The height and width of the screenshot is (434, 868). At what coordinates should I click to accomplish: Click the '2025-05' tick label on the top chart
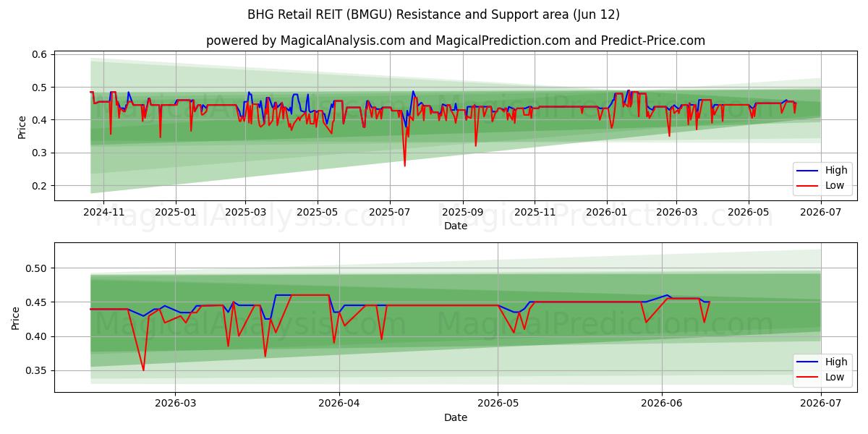pyautogui.click(x=318, y=213)
